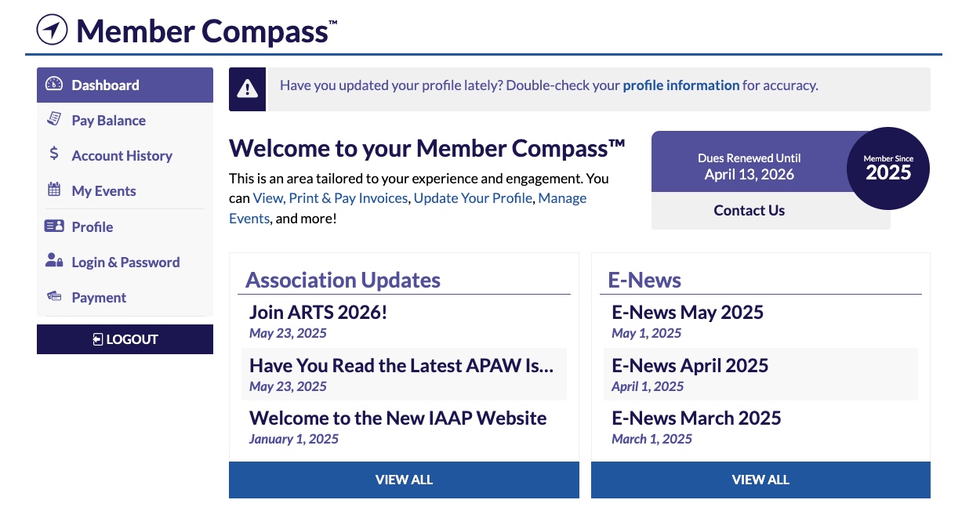
Task: Click the Member Since 2025 badge
Action: coord(888,168)
